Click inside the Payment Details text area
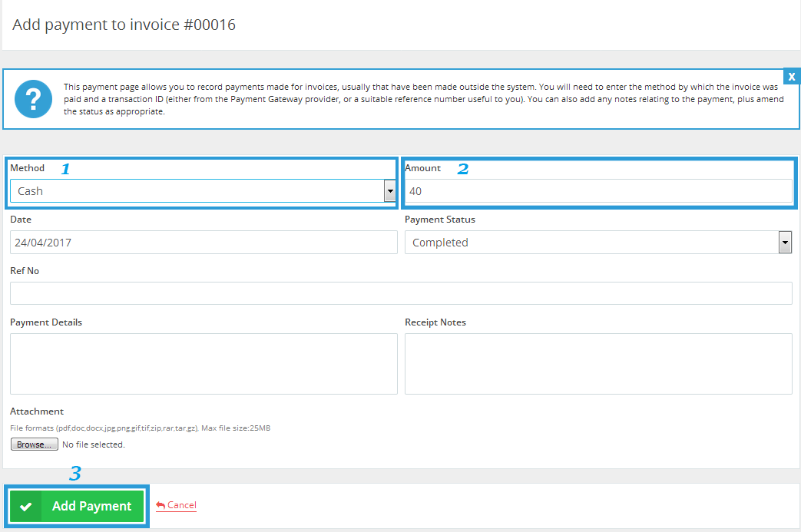The width and height of the screenshot is (801, 532). 204,364
